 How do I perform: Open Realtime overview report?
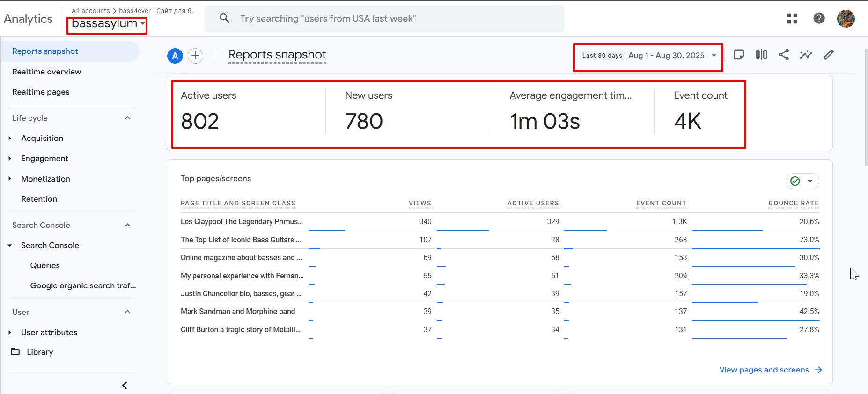tap(47, 72)
